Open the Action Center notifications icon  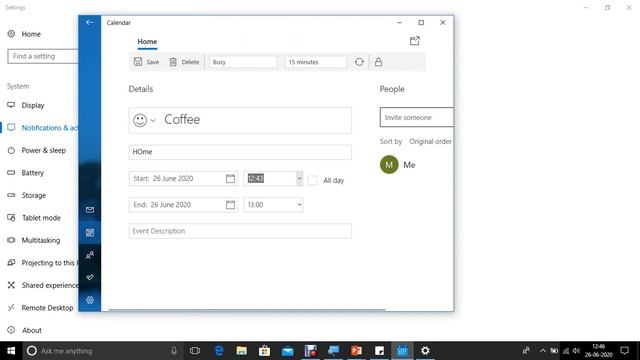(624, 351)
